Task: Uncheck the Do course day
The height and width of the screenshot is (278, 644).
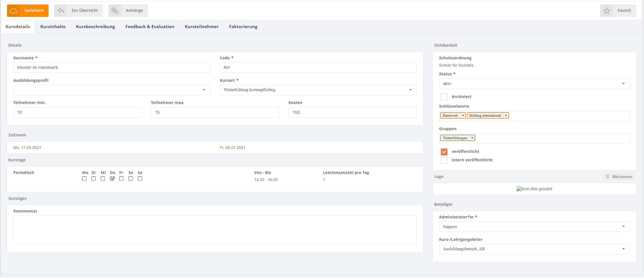Action: click(112, 179)
